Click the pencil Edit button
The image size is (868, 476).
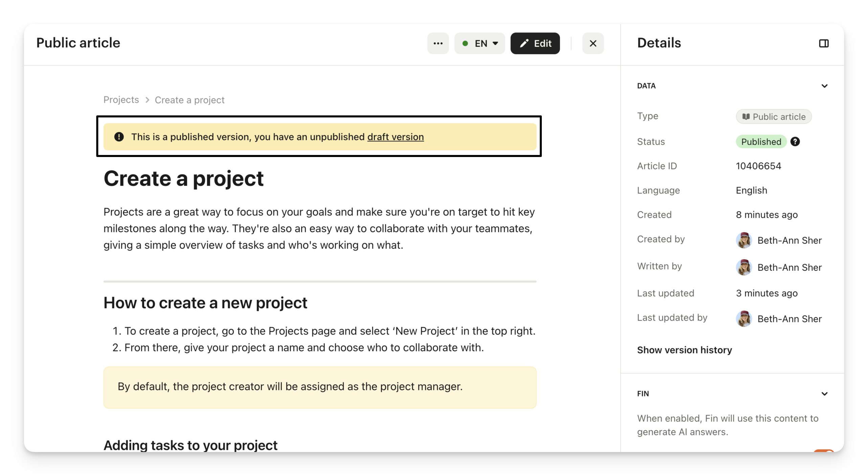(535, 43)
